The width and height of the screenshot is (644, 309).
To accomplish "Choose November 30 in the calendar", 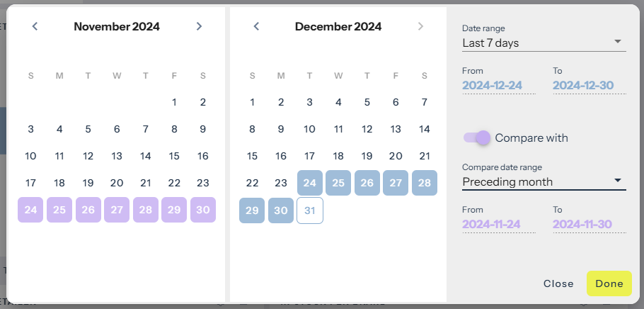I will click(x=202, y=210).
